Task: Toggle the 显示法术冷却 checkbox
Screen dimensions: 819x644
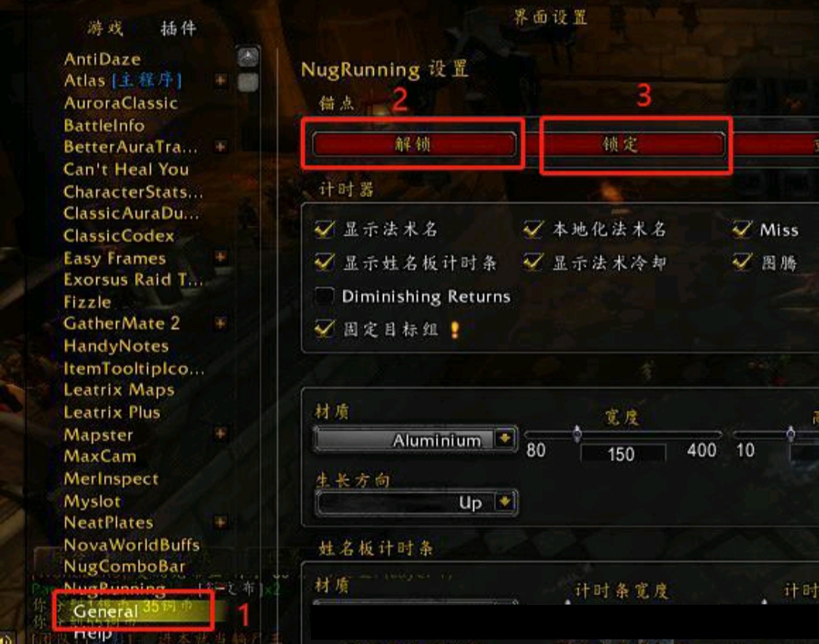Action: [x=533, y=262]
